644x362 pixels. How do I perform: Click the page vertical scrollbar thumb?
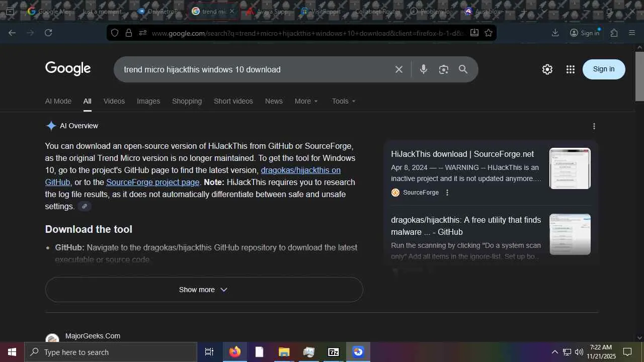point(640,75)
